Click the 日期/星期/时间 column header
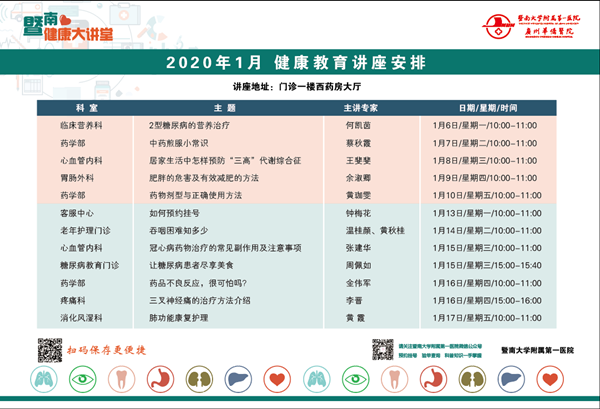600x409 pixels. tap(488, 108)
